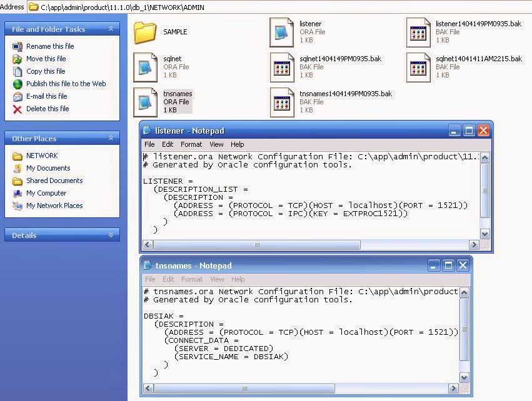
Task: Go to My Documents link
Action: coord(48,168)
